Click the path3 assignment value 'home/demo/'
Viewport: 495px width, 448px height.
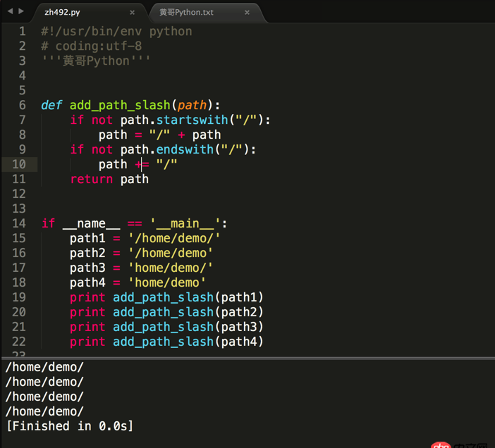coord(170,268)
